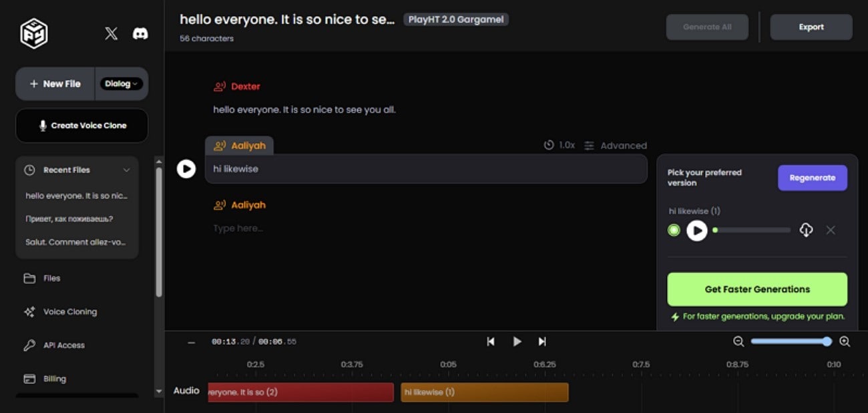This screenshot has height=413, width=868.
Task: Remove the hi likewise (1) version
Action: [x=831, y=230]
